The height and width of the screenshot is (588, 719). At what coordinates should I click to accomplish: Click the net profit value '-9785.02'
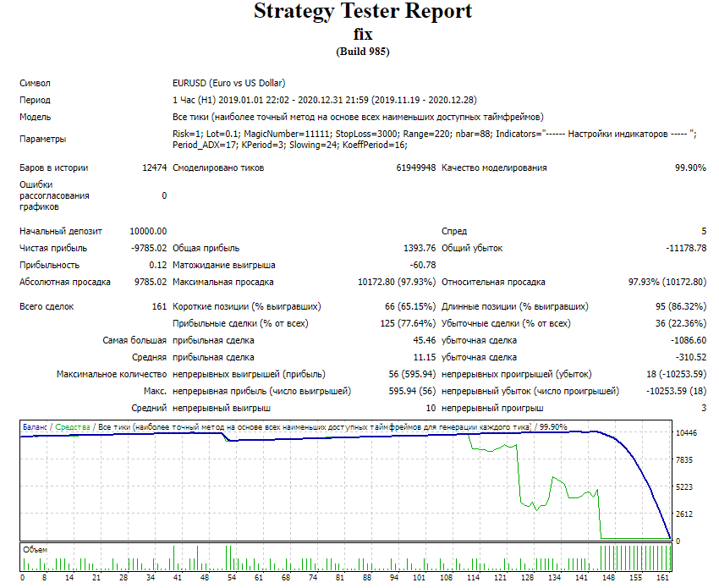click(x=149, y=248)
